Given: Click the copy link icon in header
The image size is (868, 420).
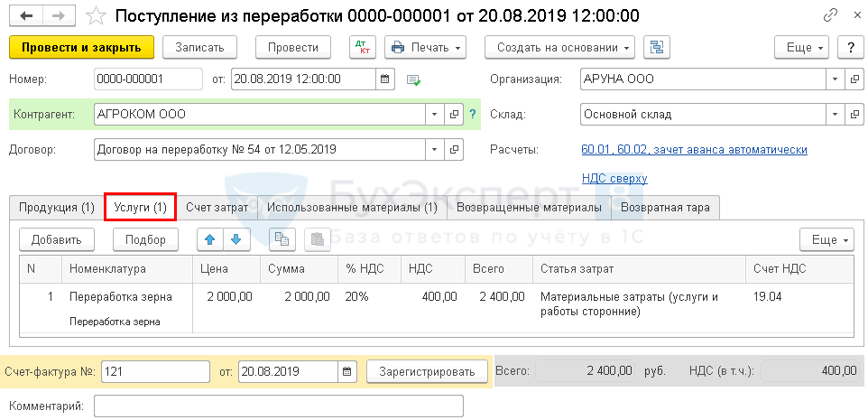Looking at the screenshot, I should (x=830, y=15).
